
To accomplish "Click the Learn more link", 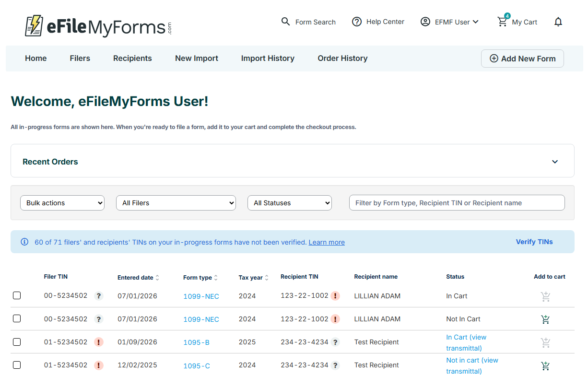I will pos(327,242).
